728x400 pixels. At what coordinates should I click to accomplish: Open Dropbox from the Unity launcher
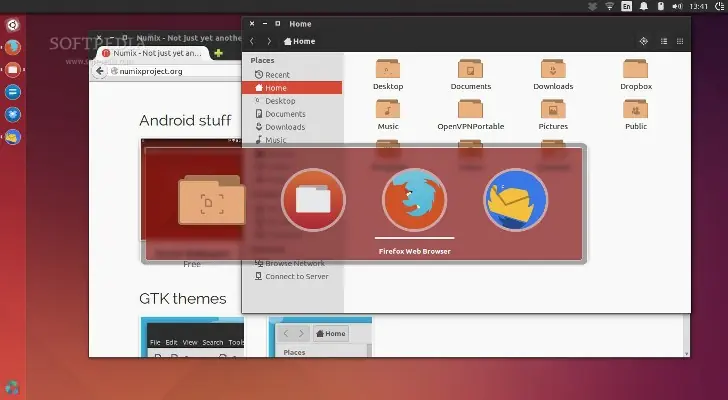tap(13, 115)
